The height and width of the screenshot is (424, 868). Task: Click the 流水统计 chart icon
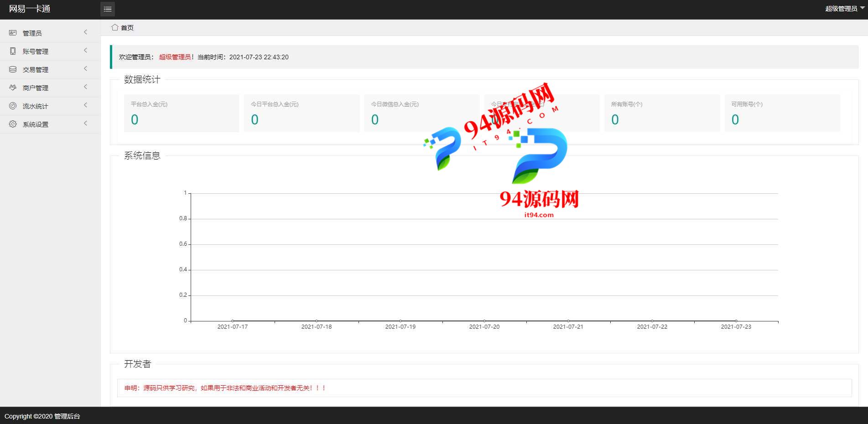(13, 106)
